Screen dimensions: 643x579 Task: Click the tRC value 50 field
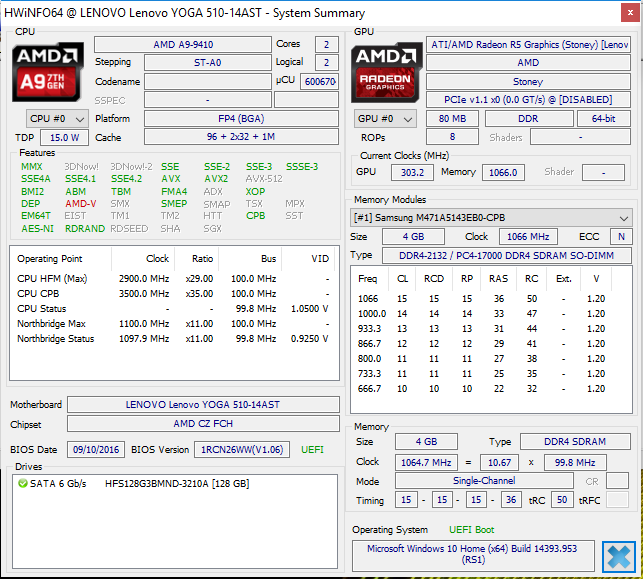click(x=562, y=500)
